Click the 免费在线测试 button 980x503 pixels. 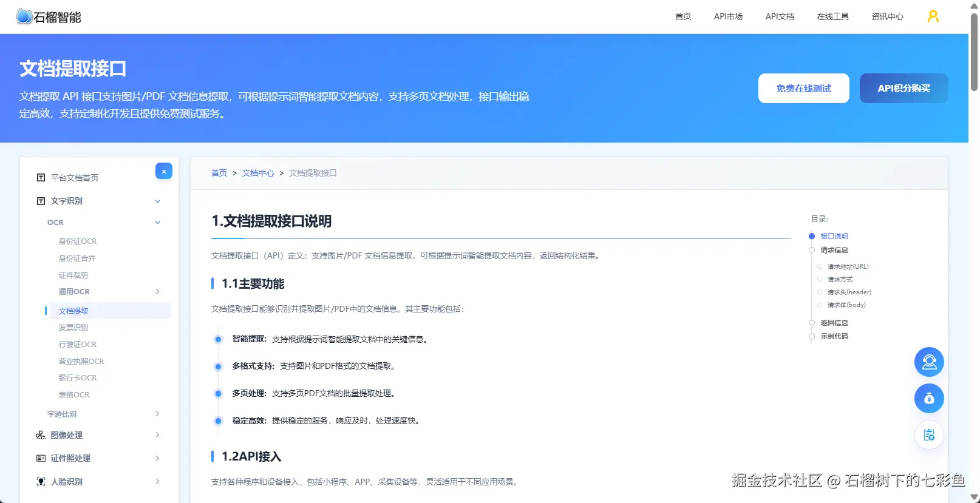click(804, 89)
